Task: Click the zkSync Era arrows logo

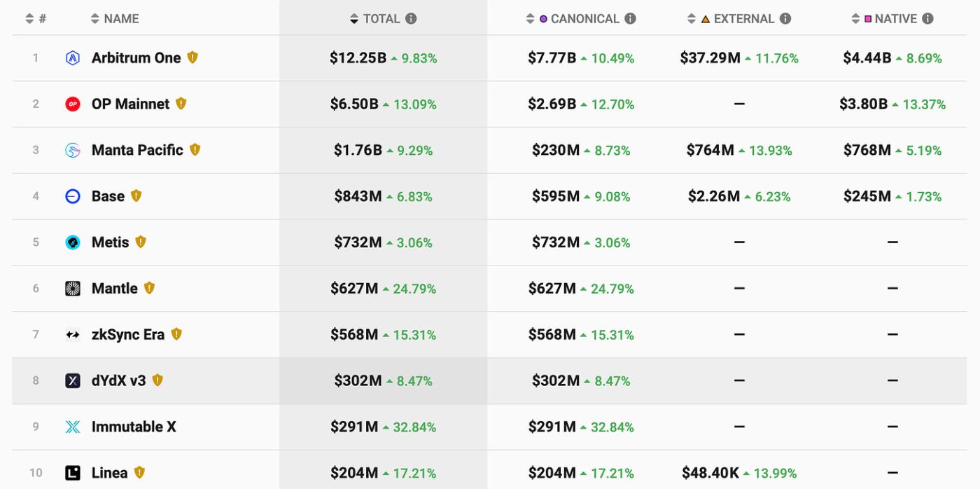Action: (73, 335)
